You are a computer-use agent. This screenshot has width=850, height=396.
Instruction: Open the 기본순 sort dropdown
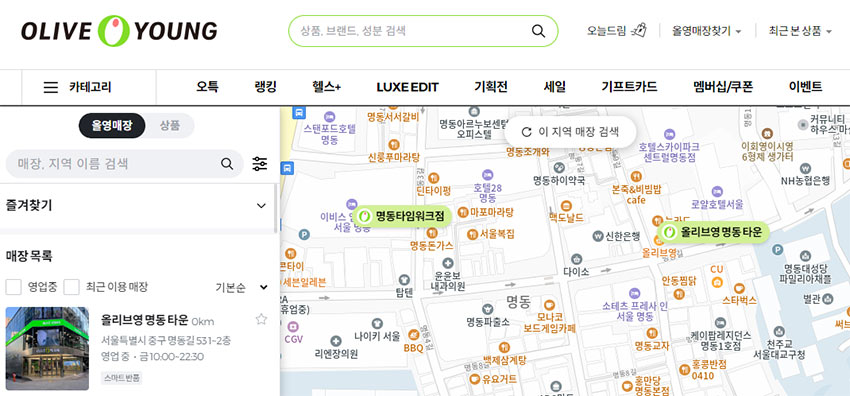(241, 288)
